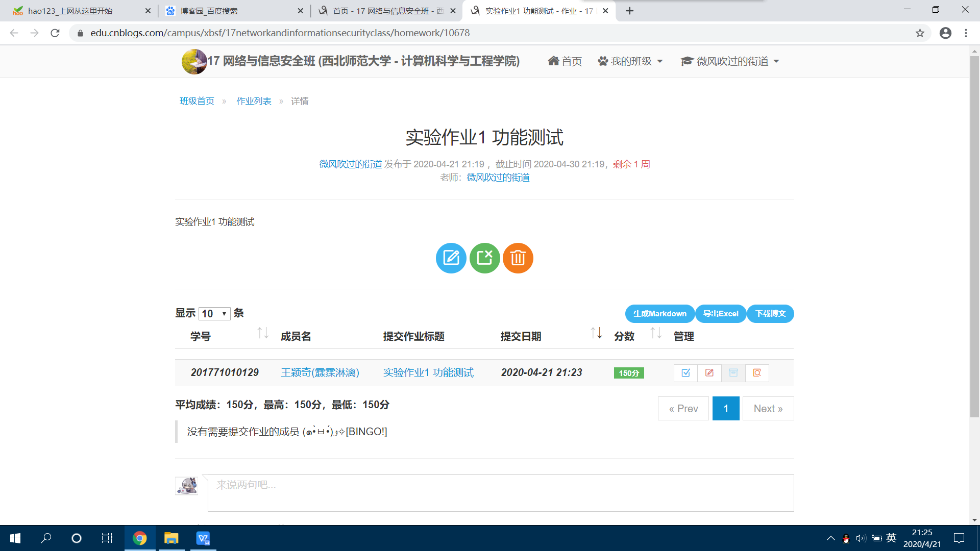
Task: Open the 首页 navigation menu item
Action: coord(565,61)
